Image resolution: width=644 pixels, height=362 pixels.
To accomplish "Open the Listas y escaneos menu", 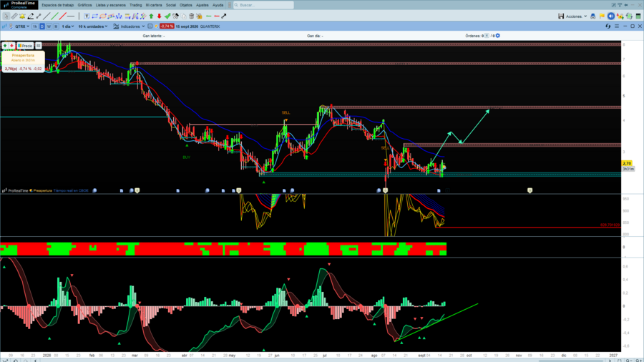I will 110,5.
